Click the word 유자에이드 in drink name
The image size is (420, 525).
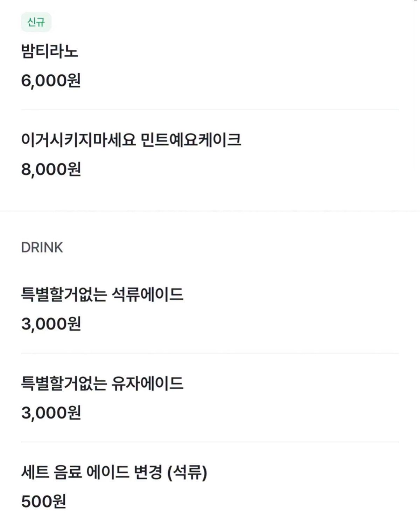click(147, 383)
